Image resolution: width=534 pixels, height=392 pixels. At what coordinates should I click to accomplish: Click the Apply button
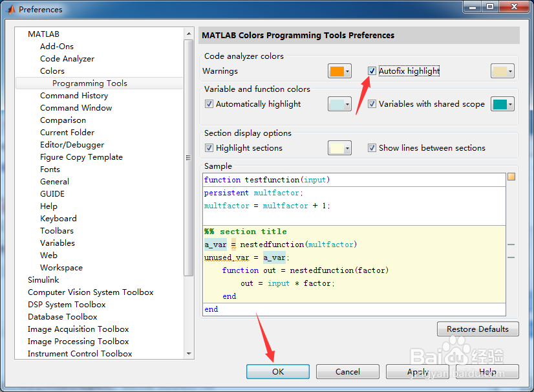pyautogui.click(x=418, y=371)
